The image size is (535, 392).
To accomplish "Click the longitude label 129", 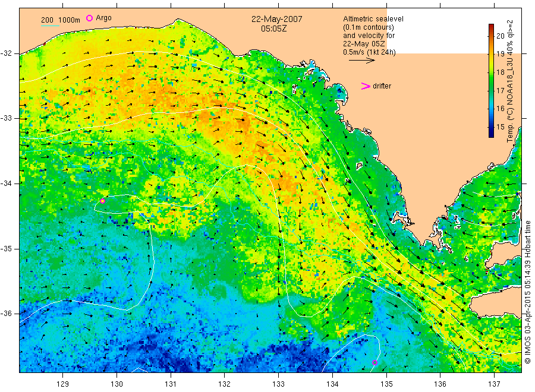I will (x=63, y=384).
